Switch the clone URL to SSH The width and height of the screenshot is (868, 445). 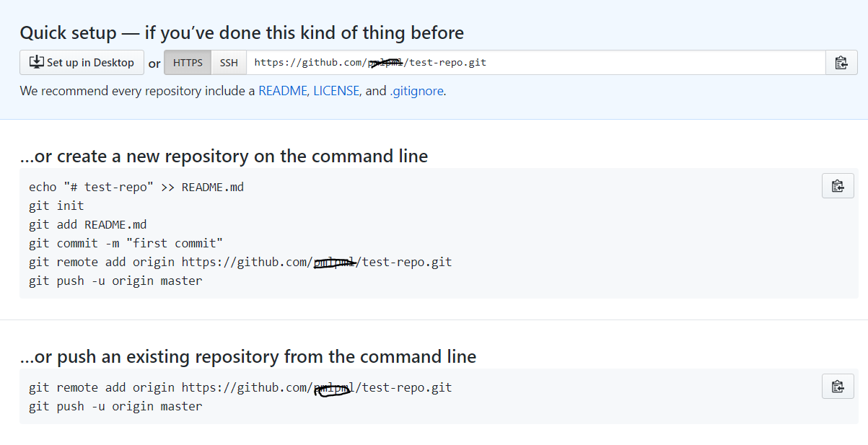[x=229, y=63]
